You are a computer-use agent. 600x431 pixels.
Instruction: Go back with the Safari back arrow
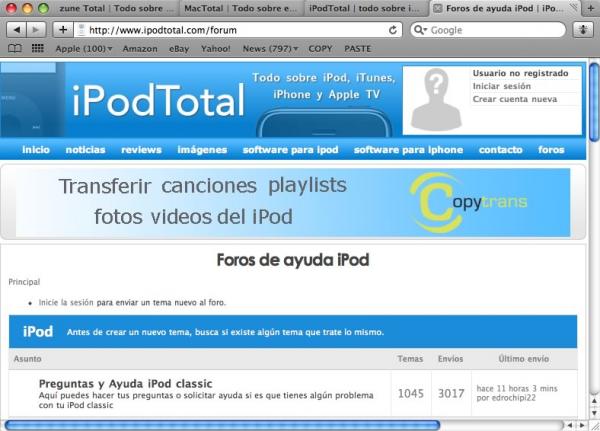[x=16, y=30]
